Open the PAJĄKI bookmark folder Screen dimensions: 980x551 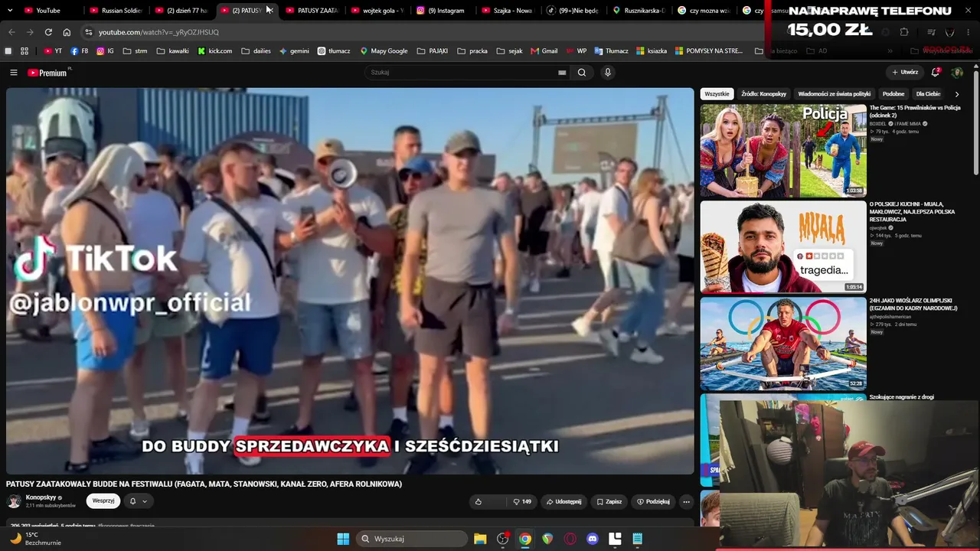point(433,51)
